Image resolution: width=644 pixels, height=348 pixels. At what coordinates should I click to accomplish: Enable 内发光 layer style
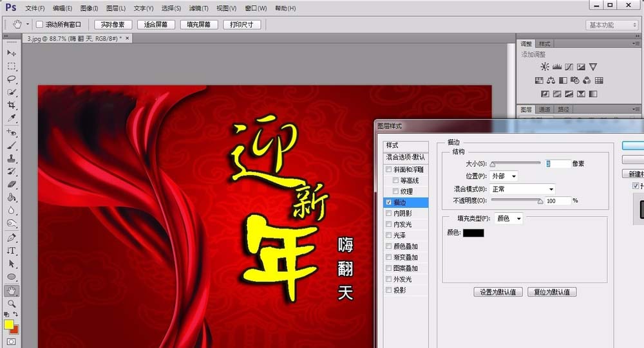(x=389, y=224)
